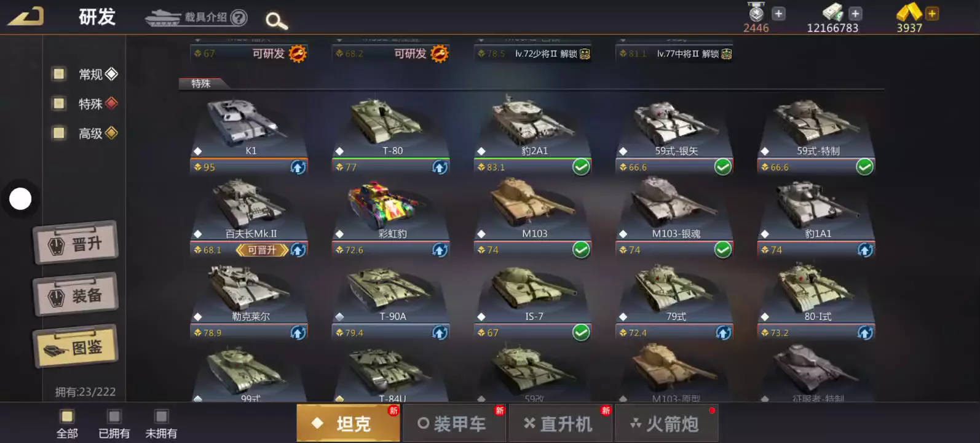Switch to the 直升机 tab
Image resolution: width=980 pixels, height=443 pixels.
[x=560, y=423]
